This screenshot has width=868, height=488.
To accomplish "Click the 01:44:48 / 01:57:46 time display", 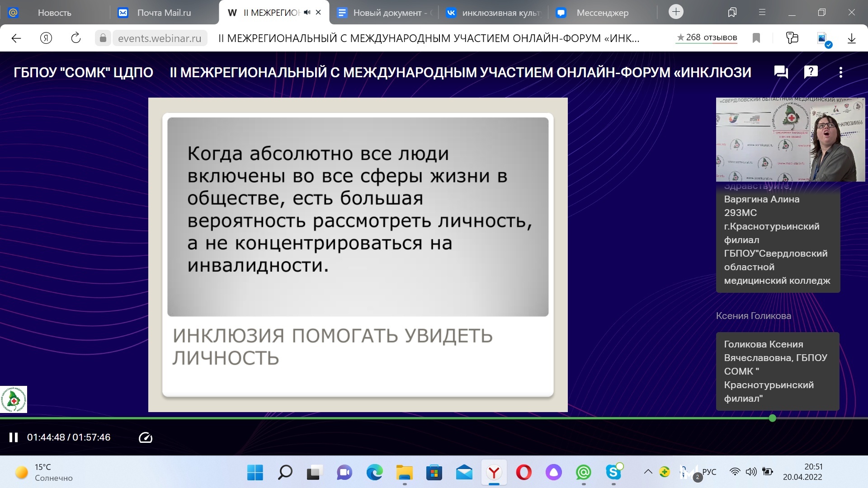I will (x=69, y=437).
